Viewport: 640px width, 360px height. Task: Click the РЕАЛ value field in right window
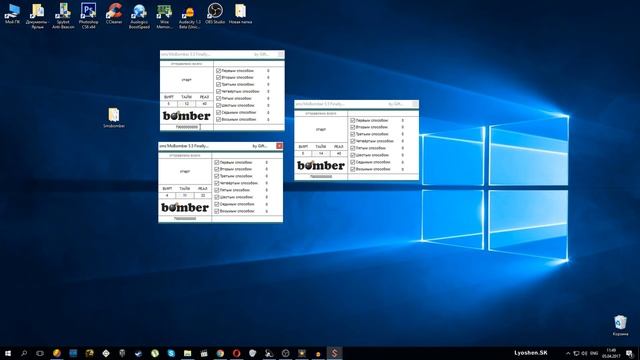pos(339,154)
